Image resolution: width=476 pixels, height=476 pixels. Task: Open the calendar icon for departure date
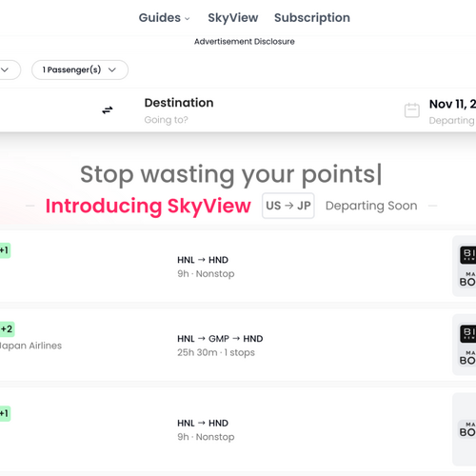coord(412,110)
